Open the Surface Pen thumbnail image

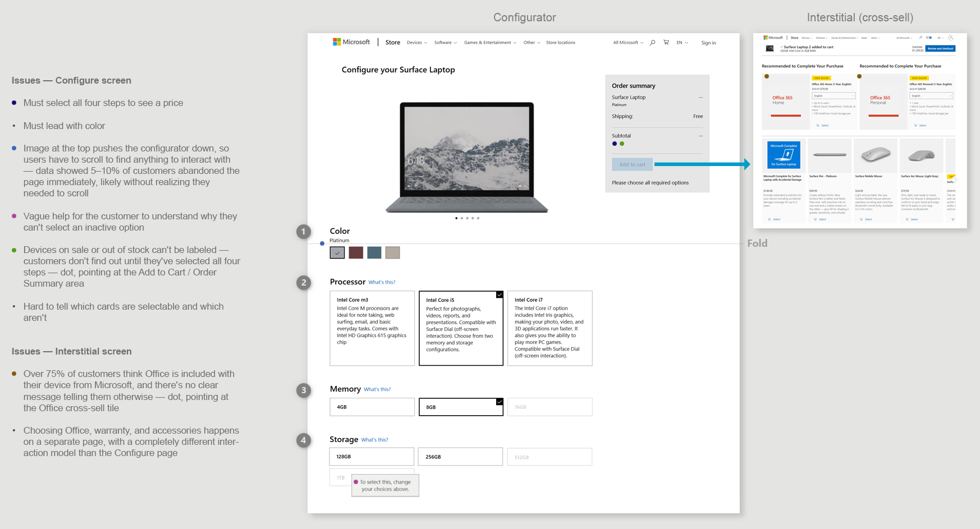point(830,155)
